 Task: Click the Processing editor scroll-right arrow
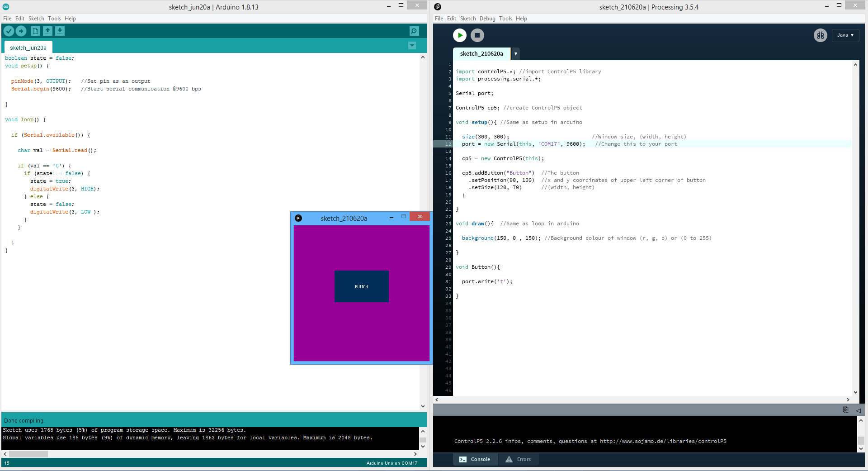[848, 400]
